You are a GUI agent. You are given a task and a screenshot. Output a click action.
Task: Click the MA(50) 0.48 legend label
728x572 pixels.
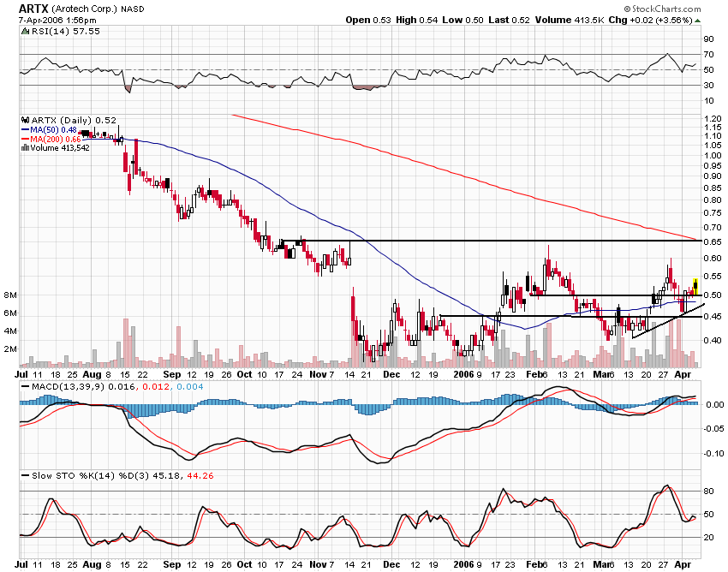(53, 130)
